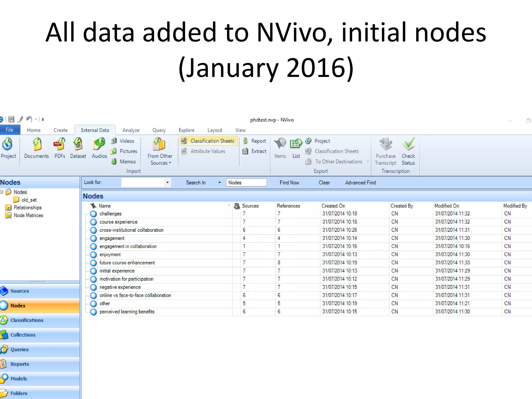
Task: Open the Models navigation button
Action: [x=40, y=378]
